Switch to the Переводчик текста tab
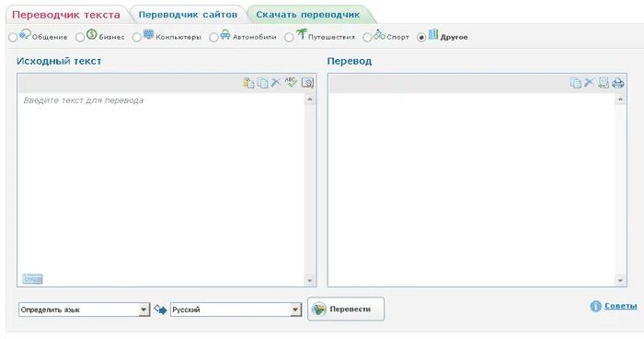This screenshot has width=644, height=339. click(66, 15)
